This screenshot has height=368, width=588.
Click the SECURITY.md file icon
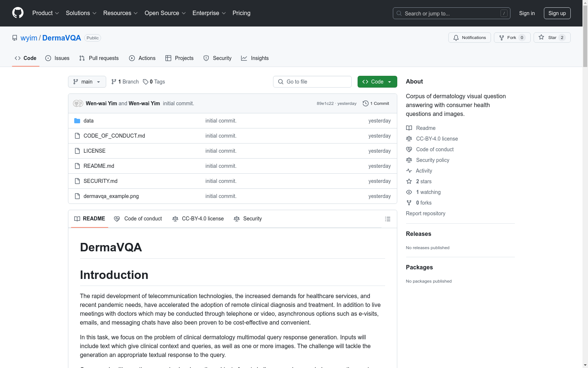tap(77, 181)
